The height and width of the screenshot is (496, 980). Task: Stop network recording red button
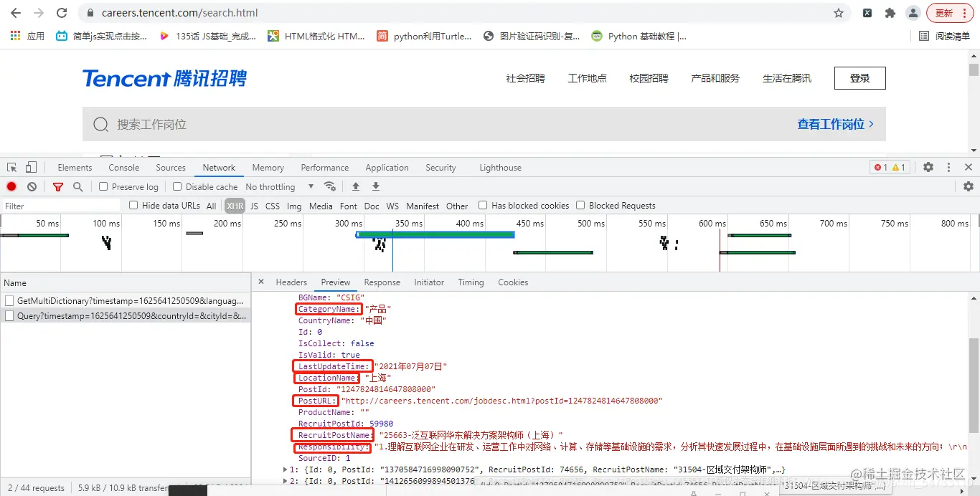11,186
